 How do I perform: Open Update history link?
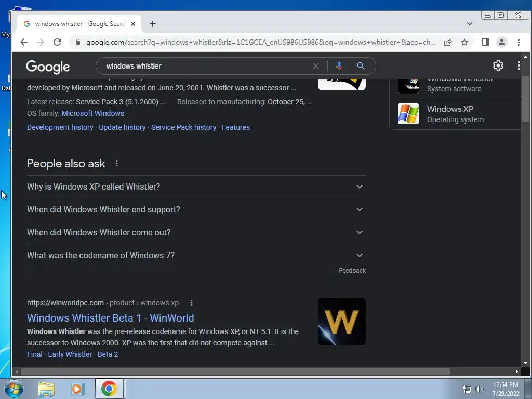(x=122, y=127)
